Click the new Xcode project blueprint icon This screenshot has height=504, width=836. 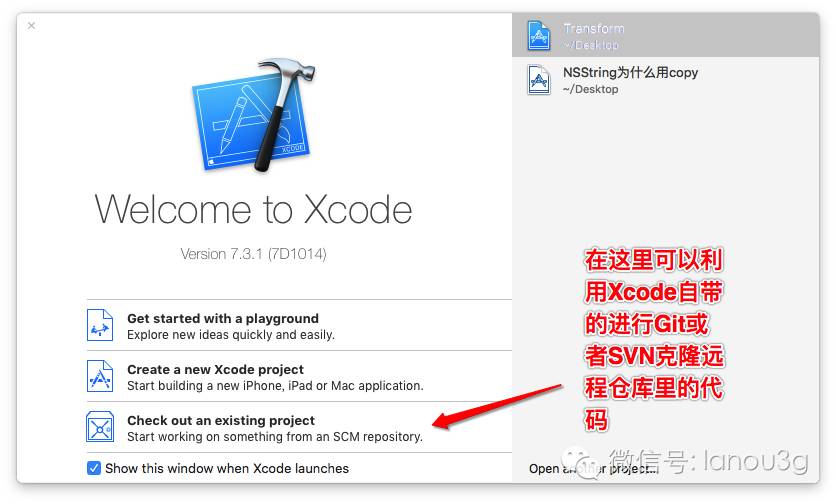100,376
